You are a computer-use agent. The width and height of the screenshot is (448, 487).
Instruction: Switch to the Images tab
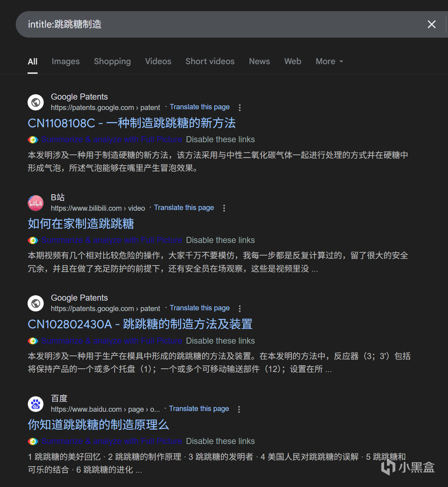click(66, 62)
